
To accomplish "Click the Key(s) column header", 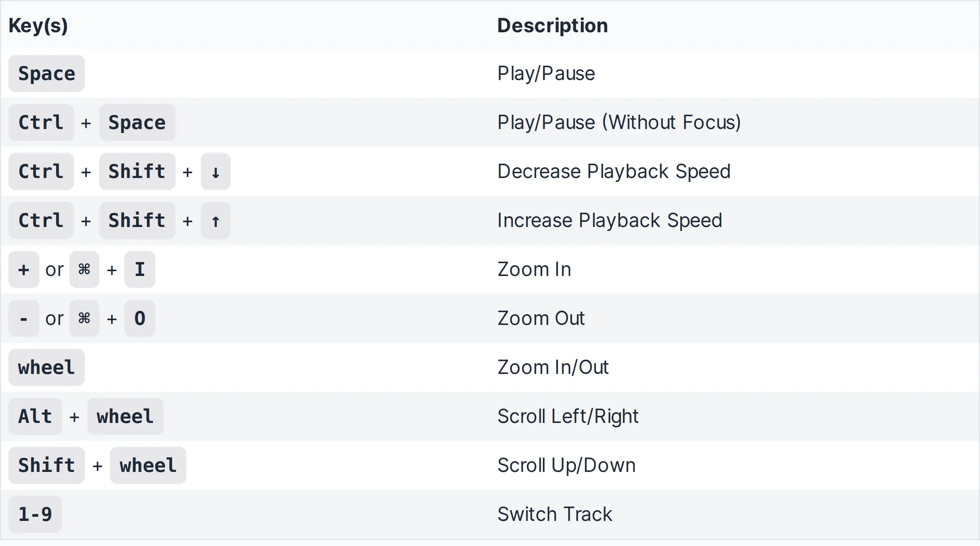I will click(38, 25).
